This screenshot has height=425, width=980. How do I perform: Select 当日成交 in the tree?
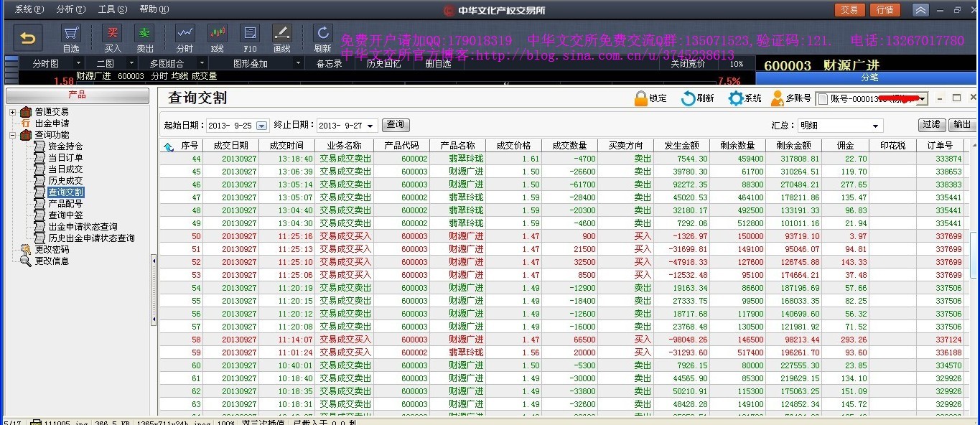[65, 169]
